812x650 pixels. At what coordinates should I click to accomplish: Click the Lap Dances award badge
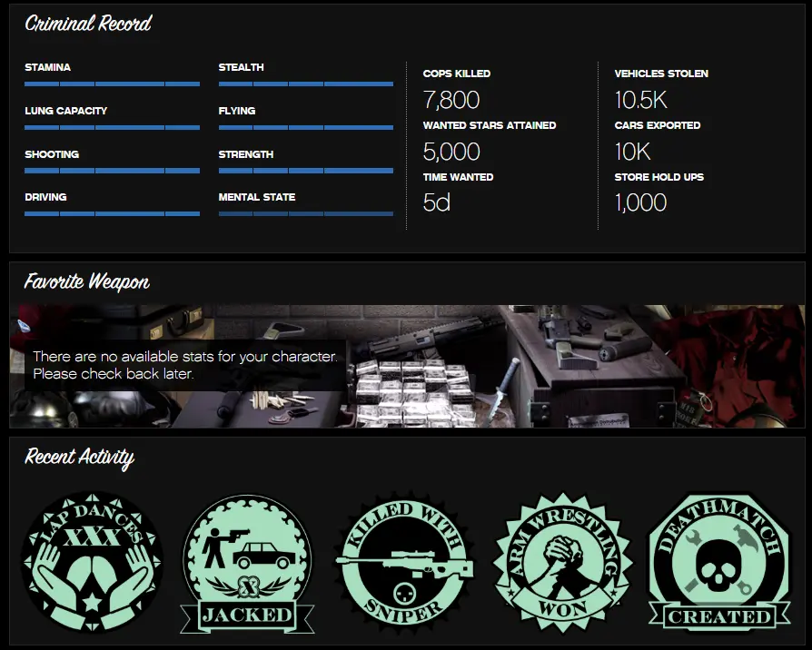[x=92, y=559]
